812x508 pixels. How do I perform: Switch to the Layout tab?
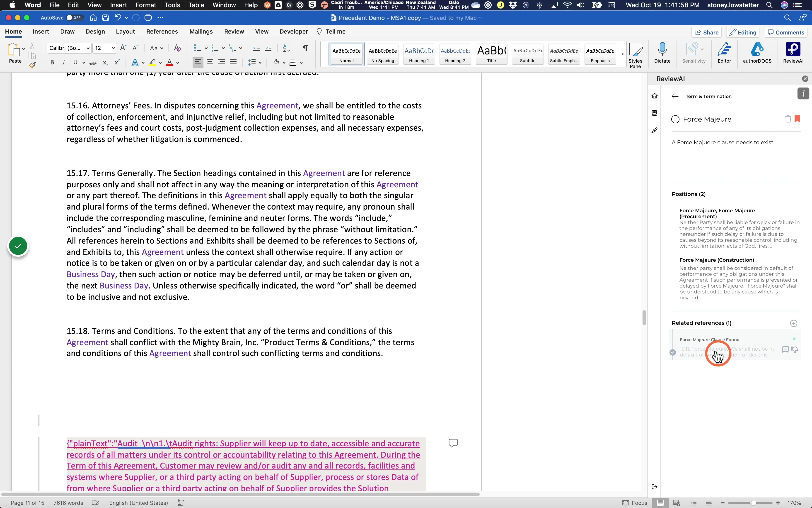click(125, 32)
